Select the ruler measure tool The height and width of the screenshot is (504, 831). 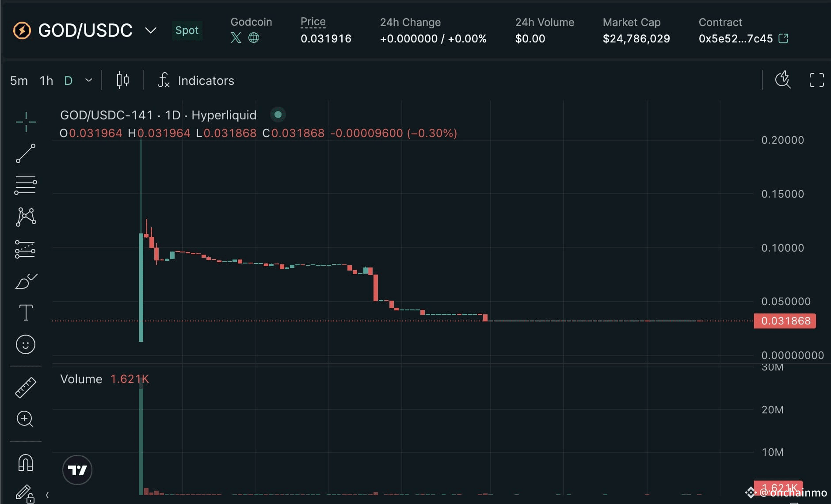(x=26, y=388)
